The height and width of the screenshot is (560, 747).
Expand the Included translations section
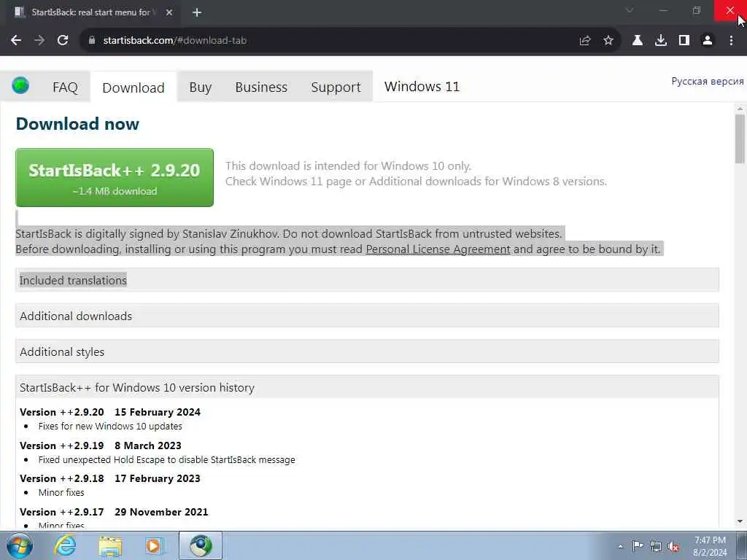point(367,280)
